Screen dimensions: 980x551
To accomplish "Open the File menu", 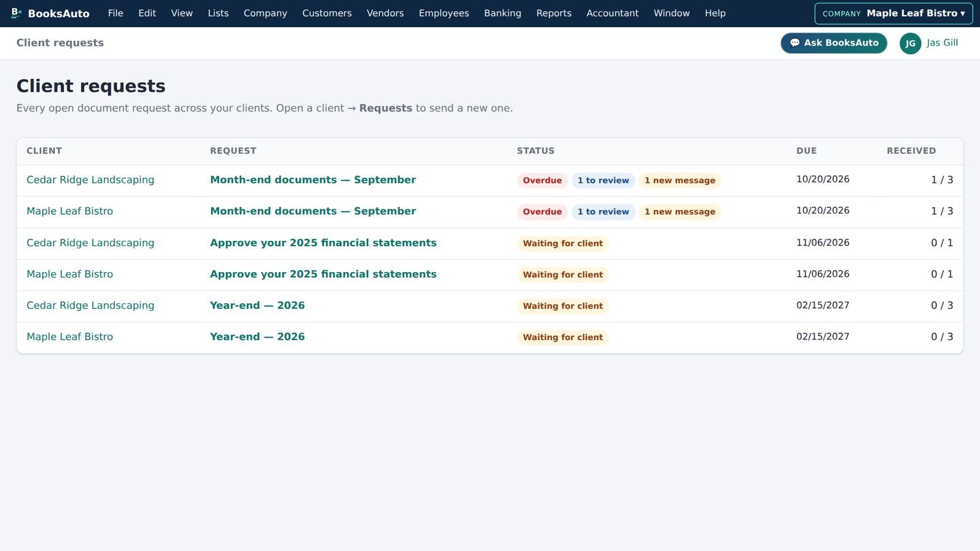I will 116,13.
